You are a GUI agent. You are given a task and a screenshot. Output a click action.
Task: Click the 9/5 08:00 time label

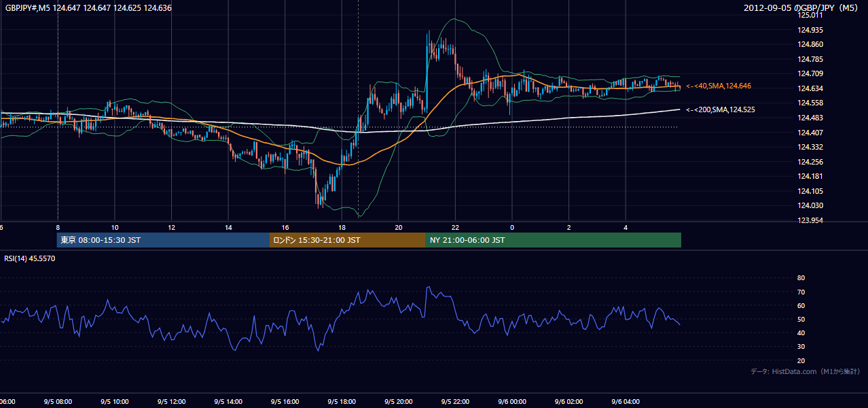pyautogui.click(x=58, y=401)
